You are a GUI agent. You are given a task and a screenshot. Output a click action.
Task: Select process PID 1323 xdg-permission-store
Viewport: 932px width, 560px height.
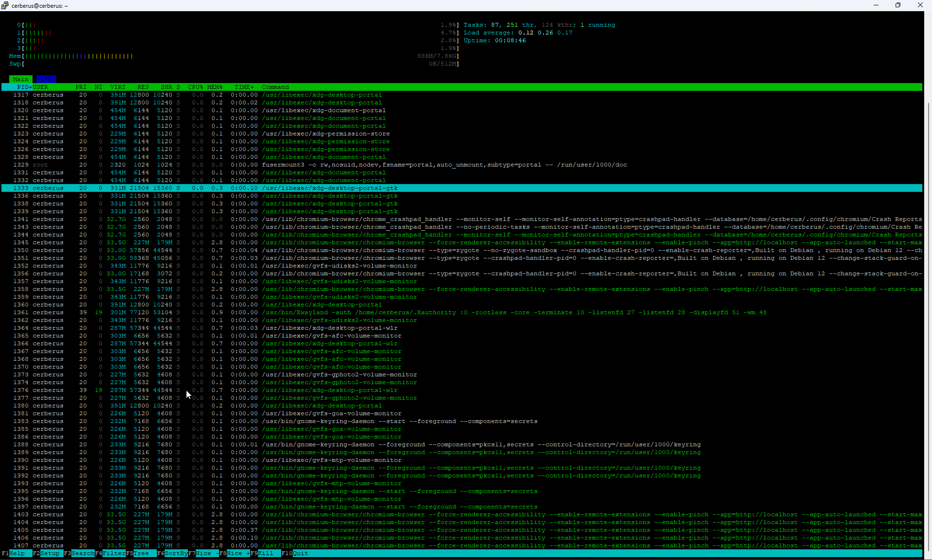click(461, 134)
